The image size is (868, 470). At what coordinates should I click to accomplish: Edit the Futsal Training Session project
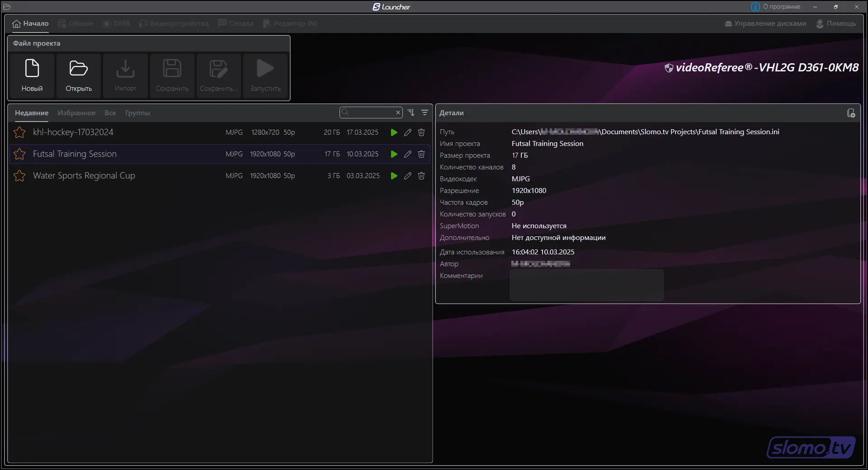click(x=408, y=154)
